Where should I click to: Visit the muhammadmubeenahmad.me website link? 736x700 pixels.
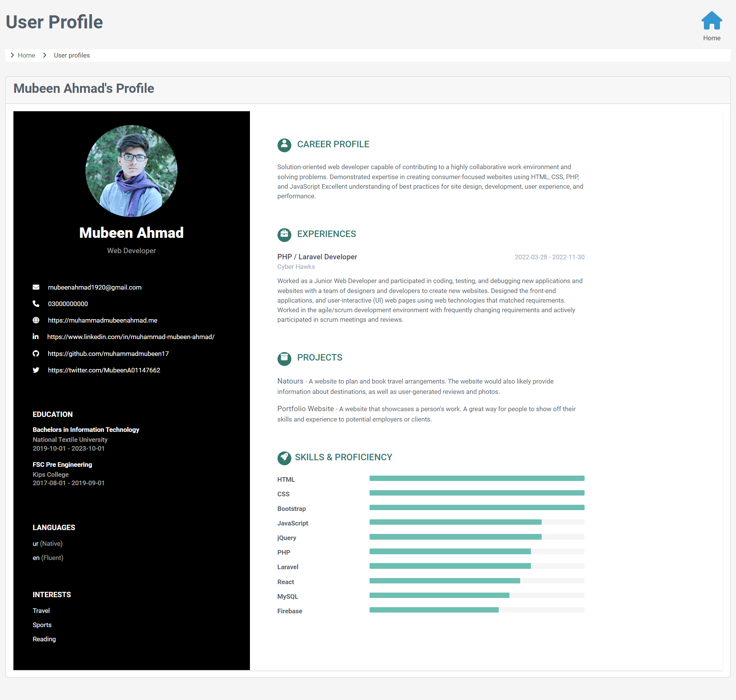coord(103,320)
